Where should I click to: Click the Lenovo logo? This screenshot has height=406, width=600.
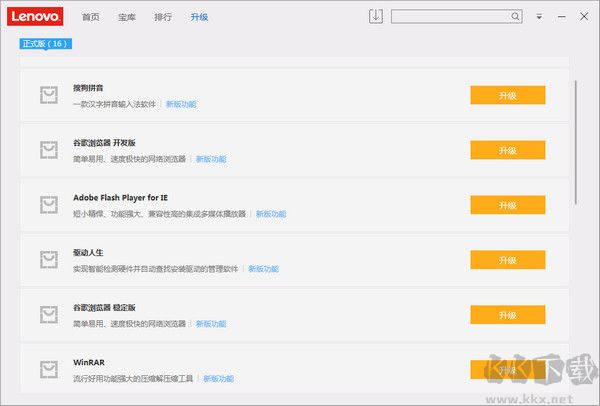pos(37,16)
